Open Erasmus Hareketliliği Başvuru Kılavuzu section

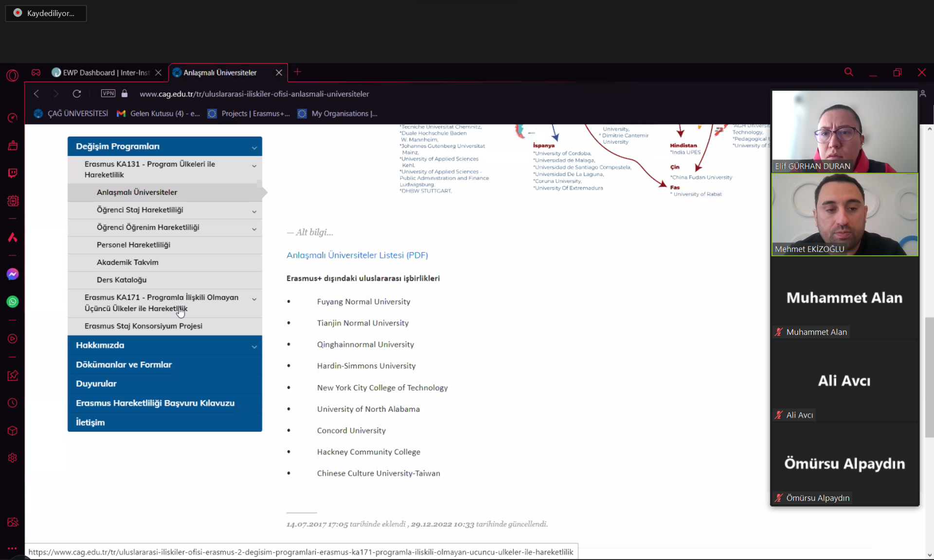click(165, 403)
